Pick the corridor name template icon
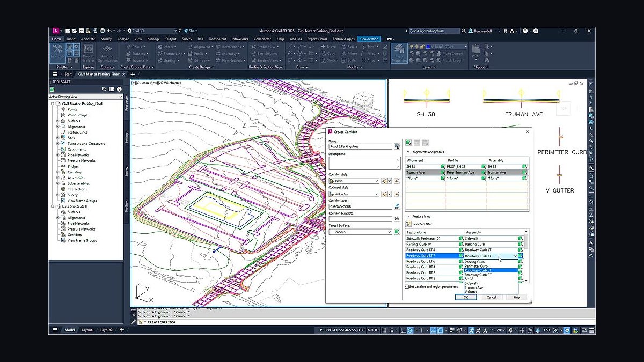The width and height of the screenshot is (644, 362). (397, 146)
